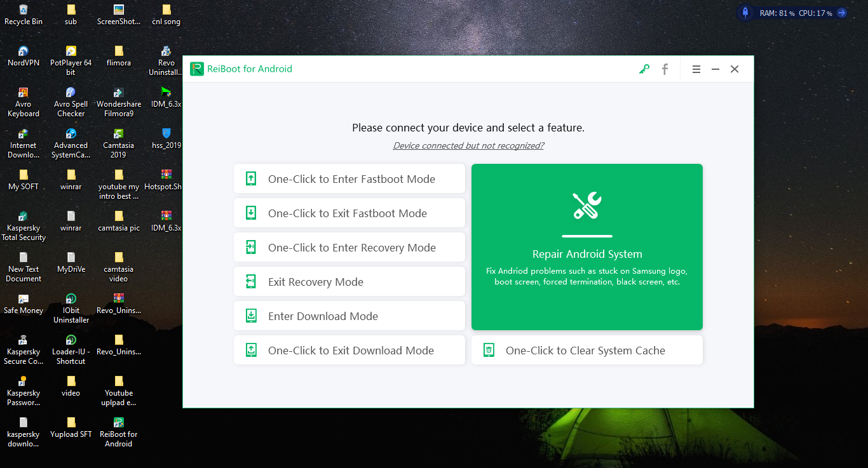This screenshot has height=468, width=868.
Task: Select Enter Download Mode feature
Action: [349, 316]
